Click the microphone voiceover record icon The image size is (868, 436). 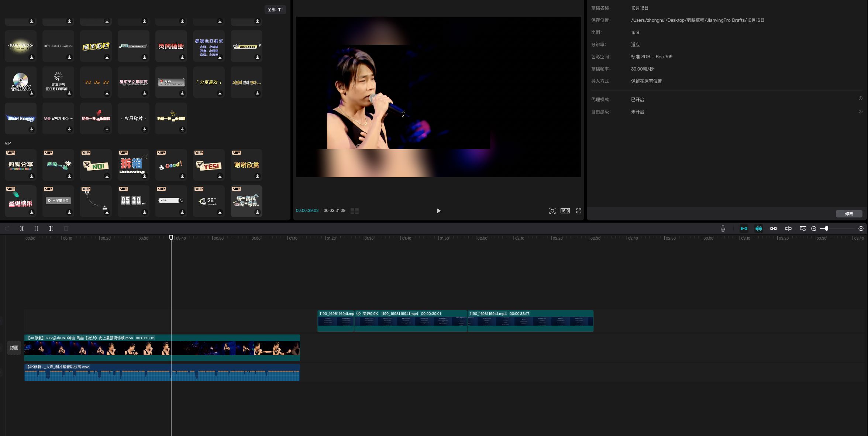pyautogui.click(x=723, y=229)
